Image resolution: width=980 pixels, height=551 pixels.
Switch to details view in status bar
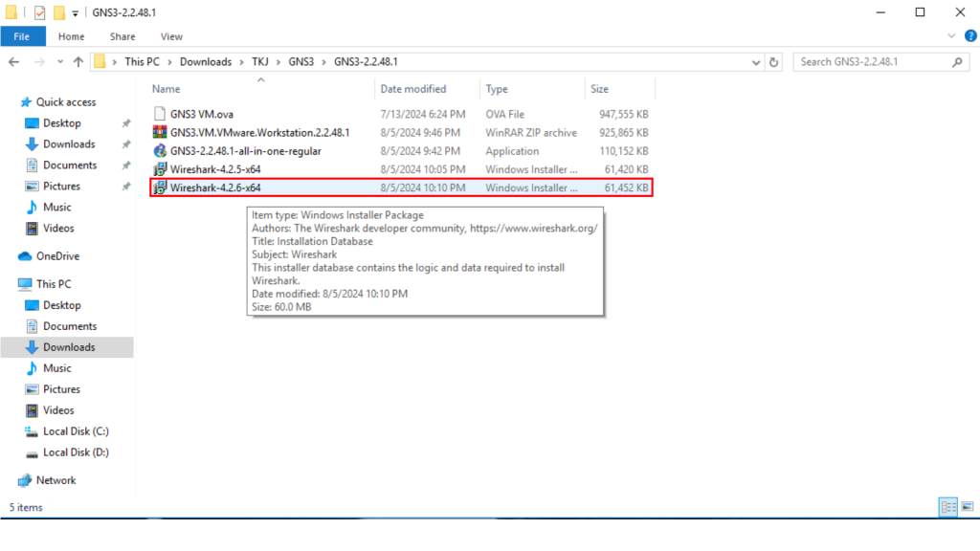pyautogui.click(x=947, y=507)
